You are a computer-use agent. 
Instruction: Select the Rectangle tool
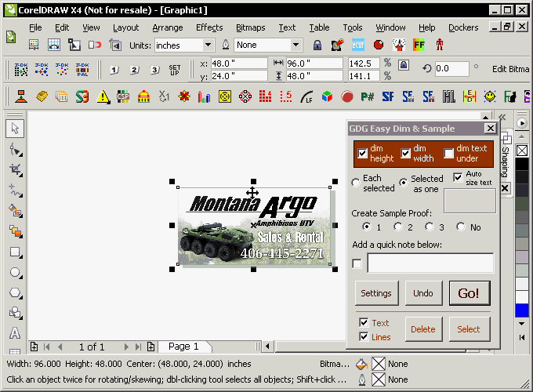[16, 252]
